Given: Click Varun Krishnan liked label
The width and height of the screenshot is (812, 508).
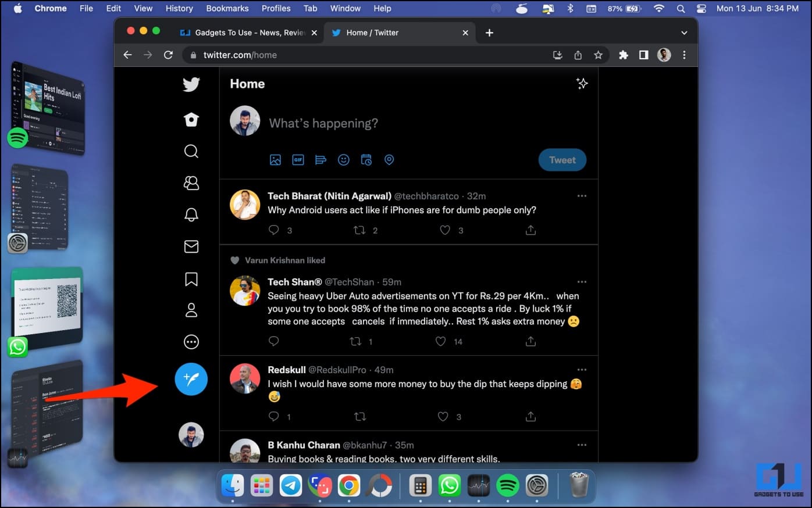Looking at the screenshot, I should pyautogui.click(x=285, y=260).
